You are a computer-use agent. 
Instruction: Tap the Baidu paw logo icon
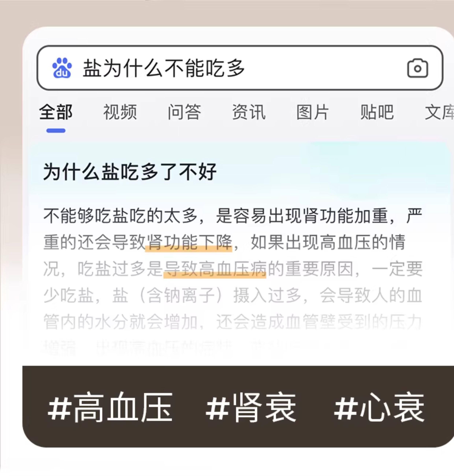[x=62, y=68]
